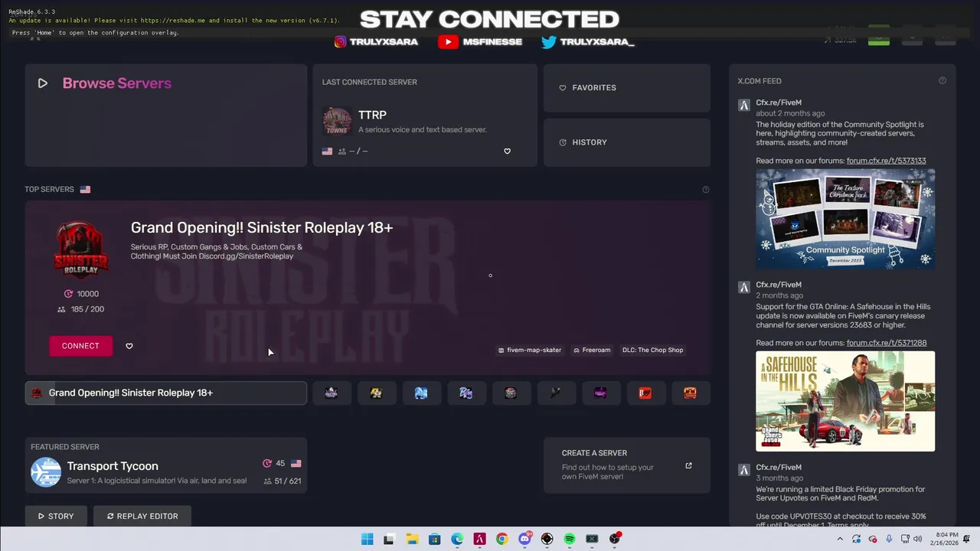Open featured server Transport Tycoon

click(165, 465)
